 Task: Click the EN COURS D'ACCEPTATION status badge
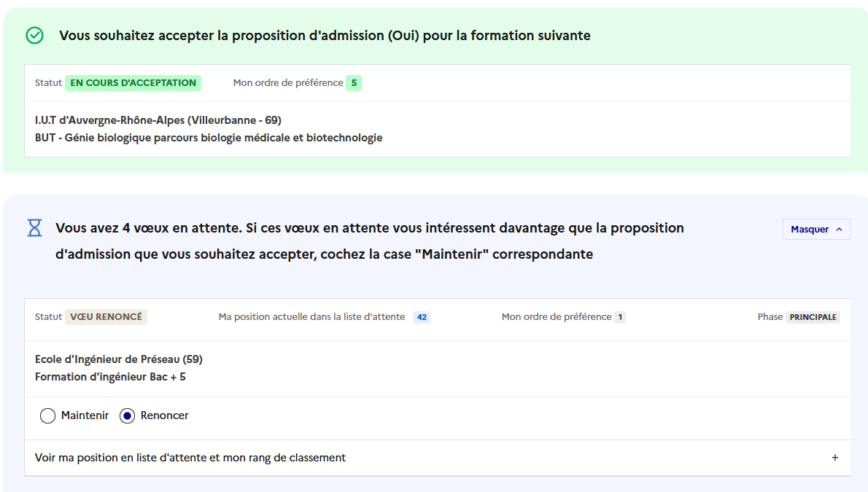(133, 83)
